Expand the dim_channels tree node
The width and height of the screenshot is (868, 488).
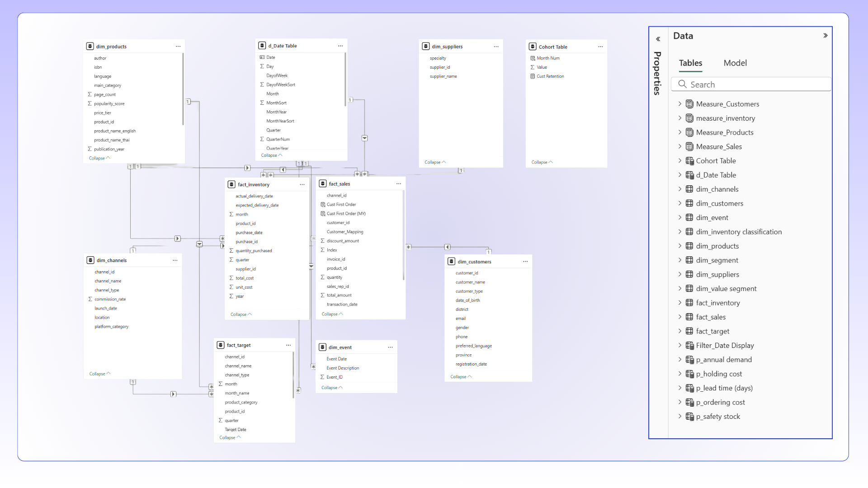click(679, 189)
